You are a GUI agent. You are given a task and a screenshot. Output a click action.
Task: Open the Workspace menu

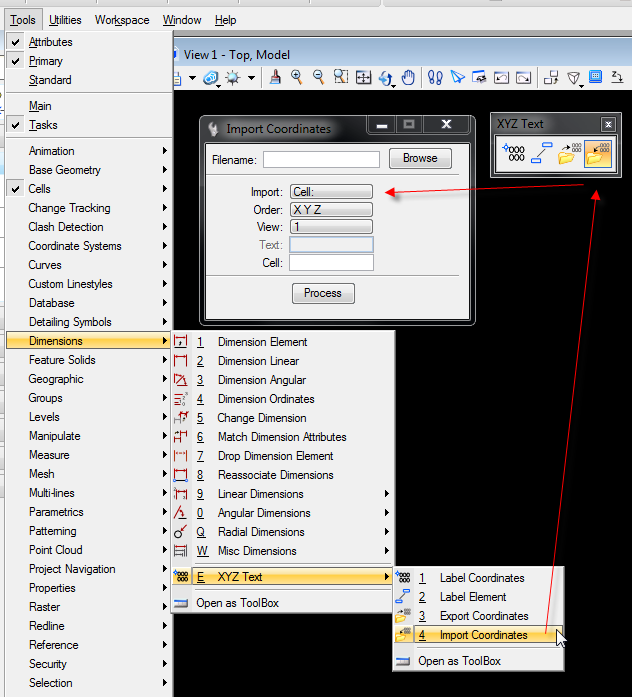pyautogui.click(x=122, y=20)
